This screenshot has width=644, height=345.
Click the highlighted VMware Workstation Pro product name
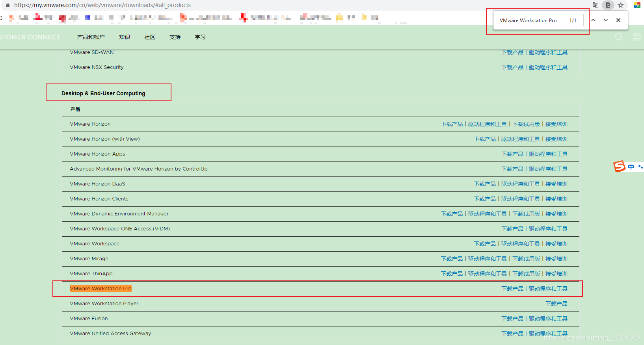pos(101,289)
